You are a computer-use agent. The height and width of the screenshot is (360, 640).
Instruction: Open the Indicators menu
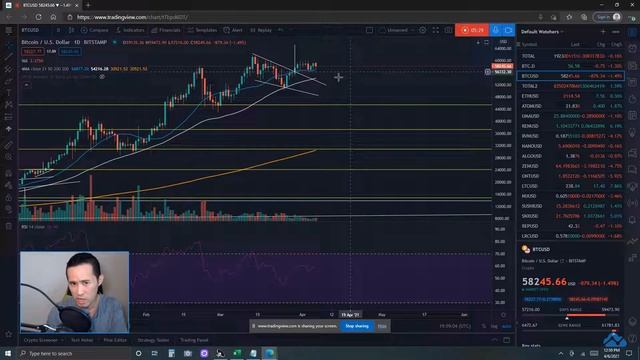(x=130, y=30)
